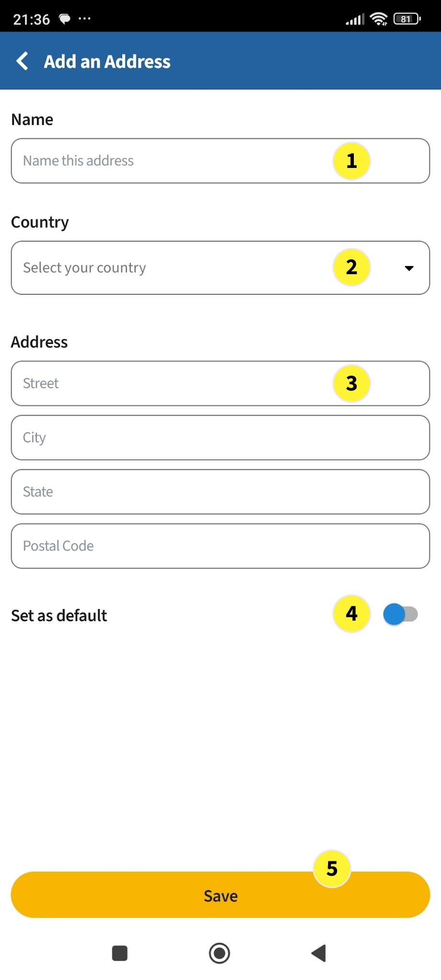Viewport: 441px width, 980px height.
Task: Enter the Postal Code field
Action: (220, 546)
